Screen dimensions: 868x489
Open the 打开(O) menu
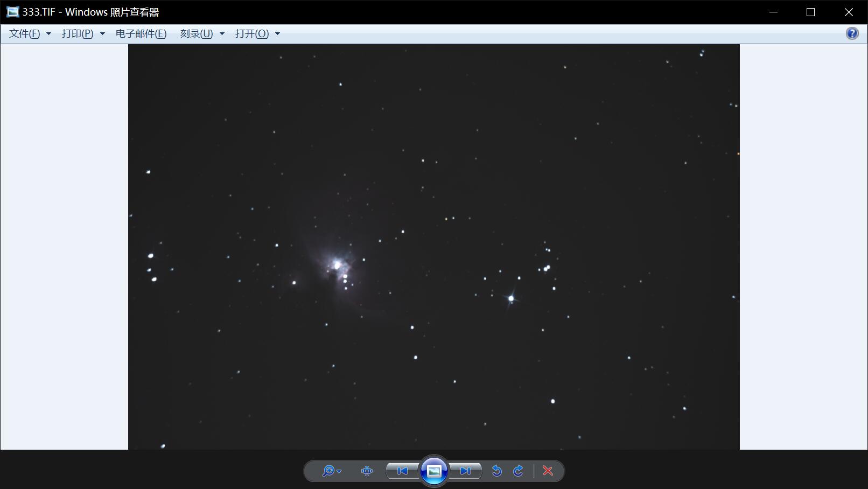[252, 33]
